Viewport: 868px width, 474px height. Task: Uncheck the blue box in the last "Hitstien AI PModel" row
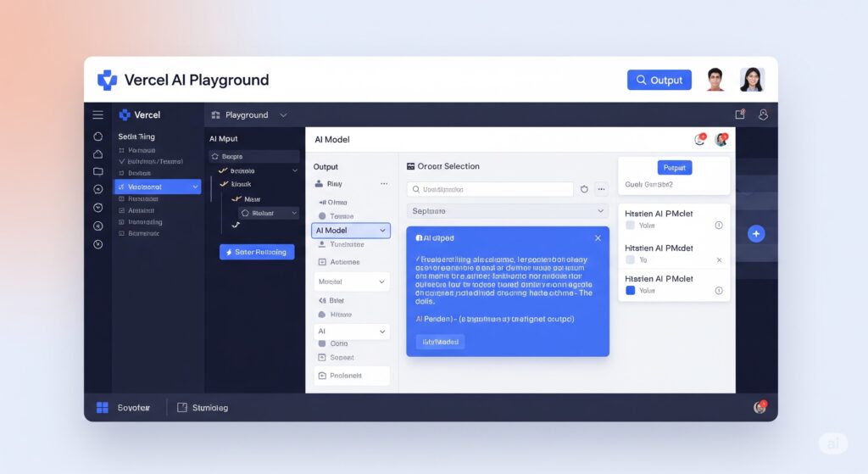pyautogui.click(x=630, y=291)
